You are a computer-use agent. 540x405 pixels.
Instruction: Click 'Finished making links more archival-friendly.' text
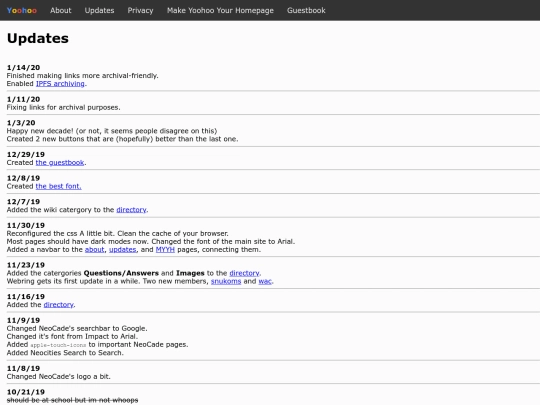(83, 76)
